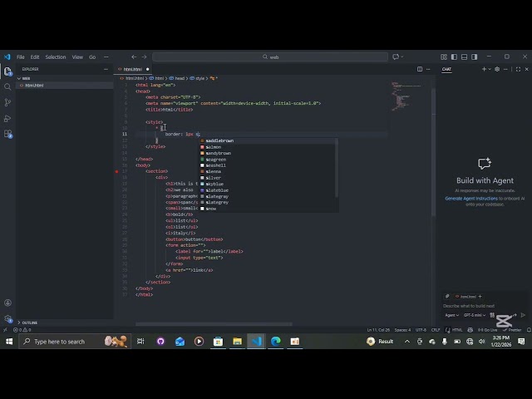
Task: Click the command center search box
Action: 270,57
